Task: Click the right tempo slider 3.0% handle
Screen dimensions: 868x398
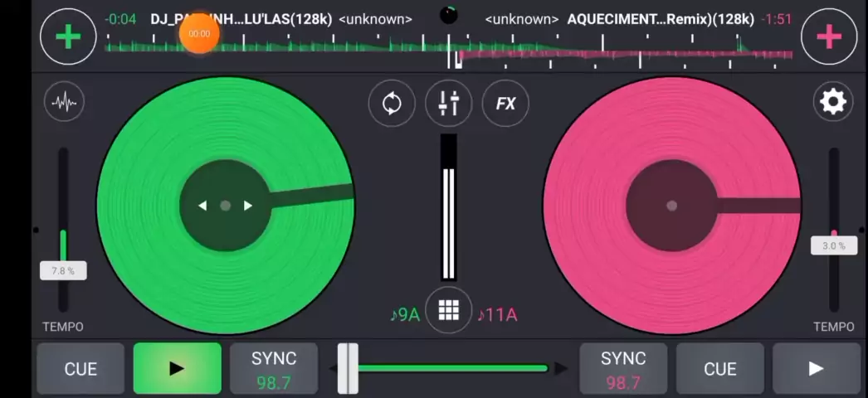Action: pyautogui.click(x=833, y=245)
